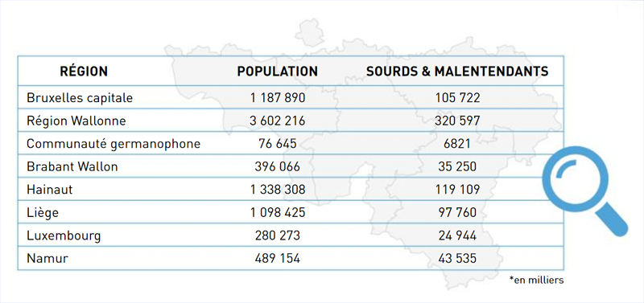This screenshot has height=303, width=644.
Task: Select the Luxembourg row label
Action: (64, 235)
